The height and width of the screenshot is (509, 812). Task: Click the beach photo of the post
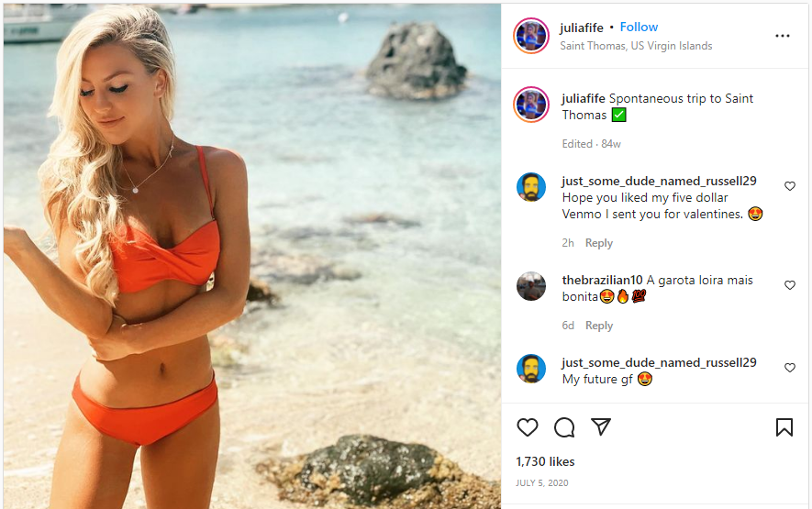(252, 256)
